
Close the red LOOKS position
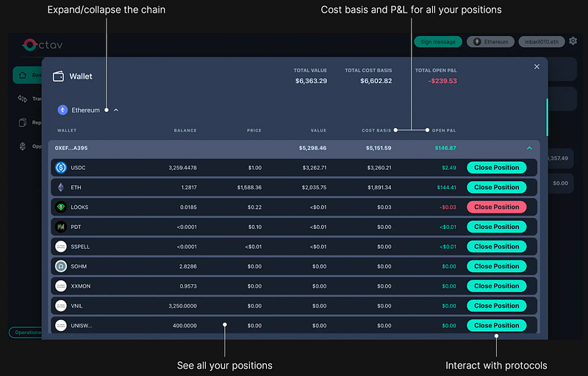[496, 207]
